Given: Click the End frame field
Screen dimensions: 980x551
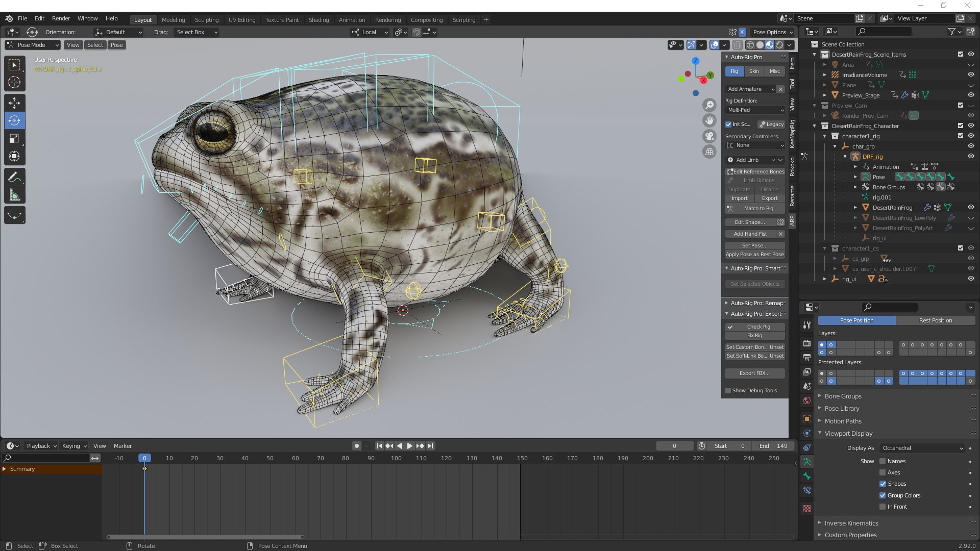Looking at the screenshot, I should click(773, 446).
